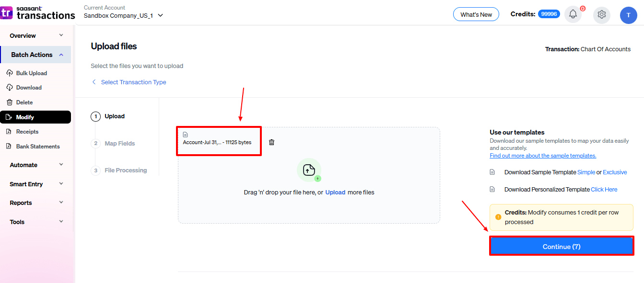The image size is (644, 283).
Task: Open the settings gear
Action: point(602,15)
